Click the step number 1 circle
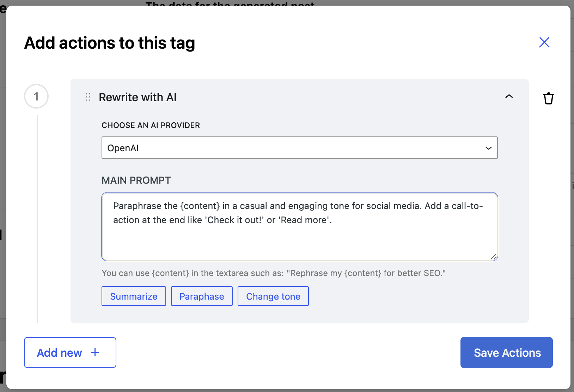The width and height of the screenshot is (574, 392). (x=36, y=97)
